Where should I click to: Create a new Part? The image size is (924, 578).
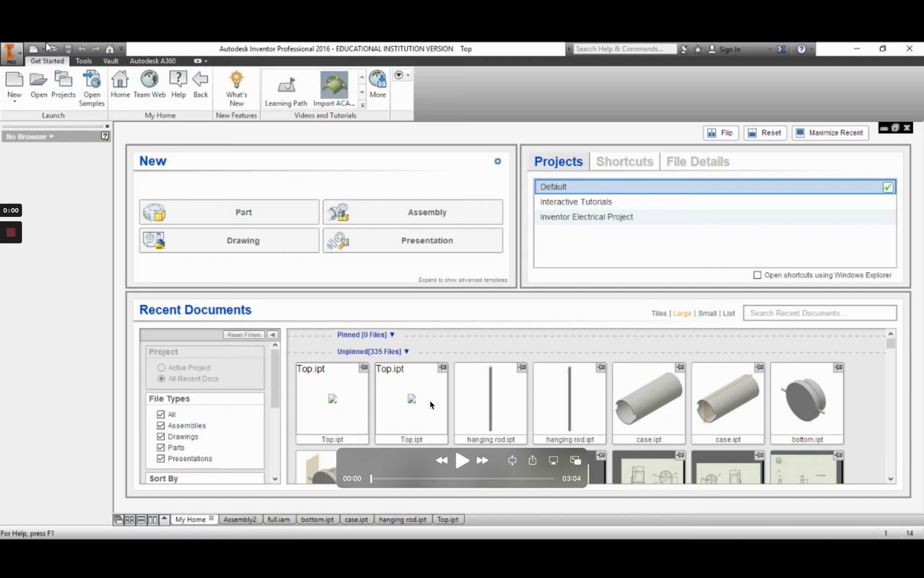pyautogui.click(x=229, y=212)
